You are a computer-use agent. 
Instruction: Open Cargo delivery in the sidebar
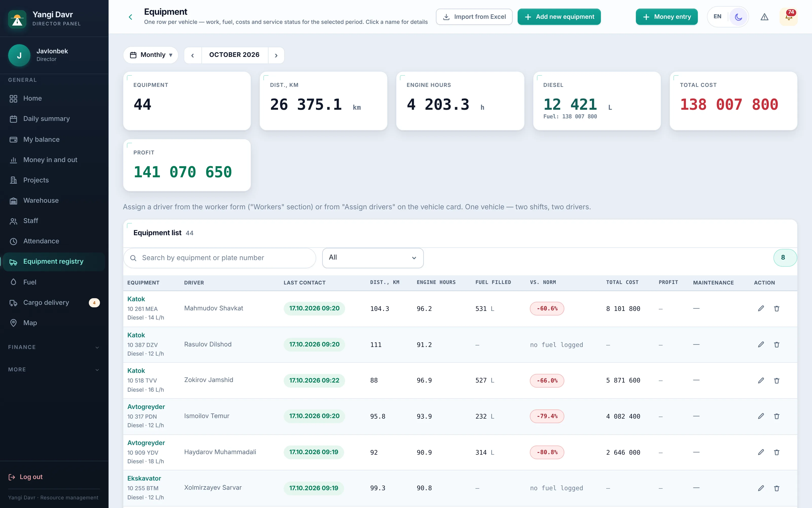54,302
